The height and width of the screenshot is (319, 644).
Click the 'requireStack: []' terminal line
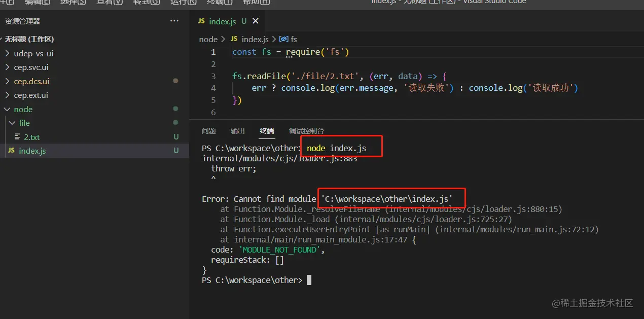pos(247,260)
